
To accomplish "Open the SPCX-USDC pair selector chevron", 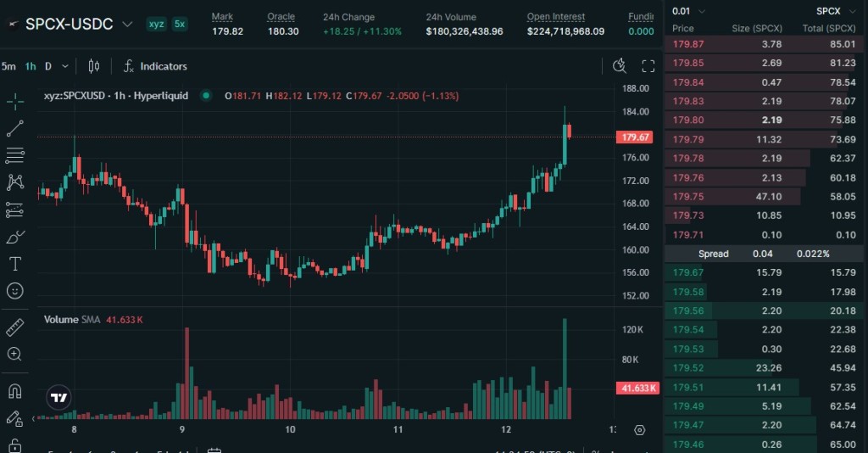I will [127, 25].
